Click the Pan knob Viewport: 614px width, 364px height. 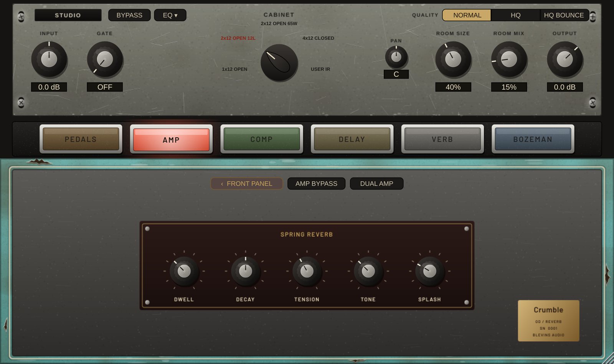point(396,57)
